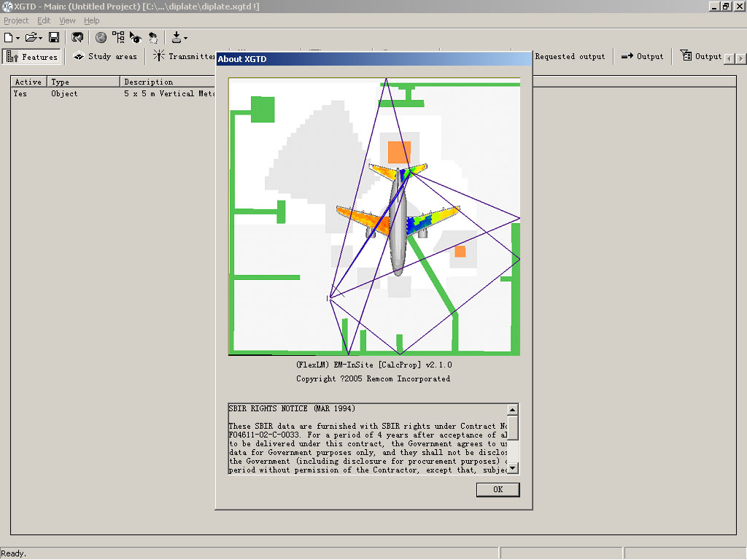Select the Output tab with the arrow icon
The height and width of the screenshot is (560, 747).
(642, 56)
